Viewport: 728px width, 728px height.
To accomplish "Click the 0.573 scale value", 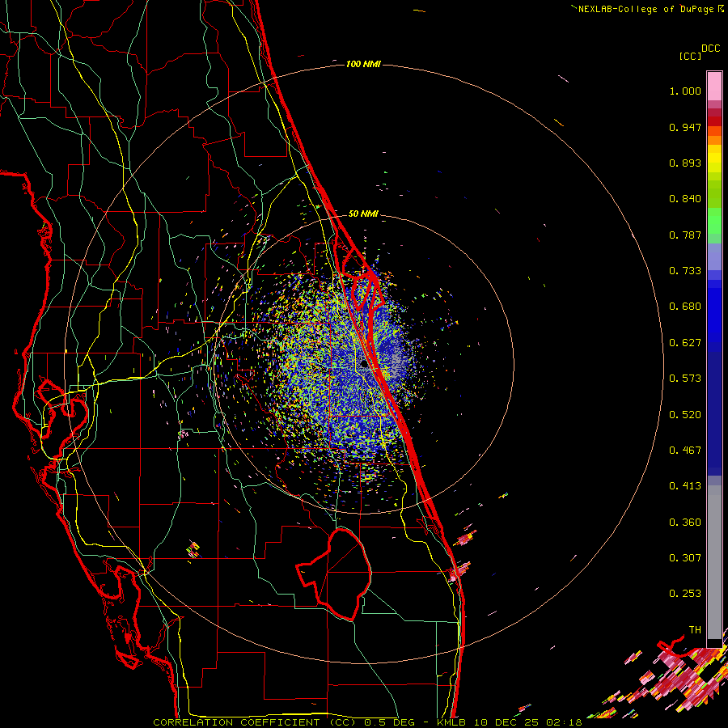I will click(685, 379).
